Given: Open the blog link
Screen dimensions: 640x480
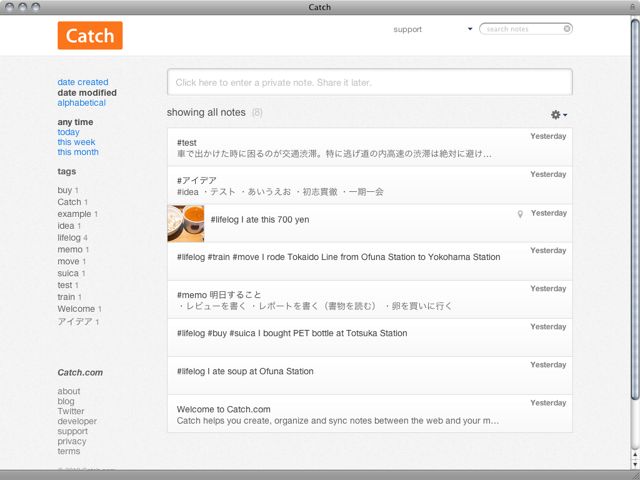Looking at the screenshot, I should [66, 401].
